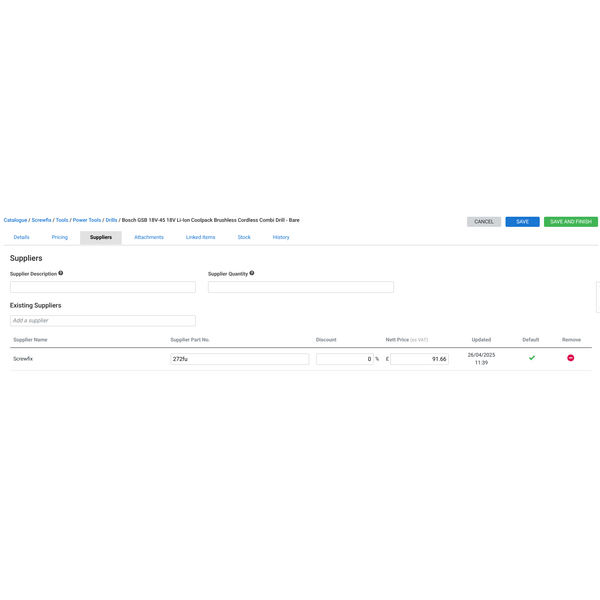
Task: Click the green Save and Finish button
Action: click(x=571, y=221)
